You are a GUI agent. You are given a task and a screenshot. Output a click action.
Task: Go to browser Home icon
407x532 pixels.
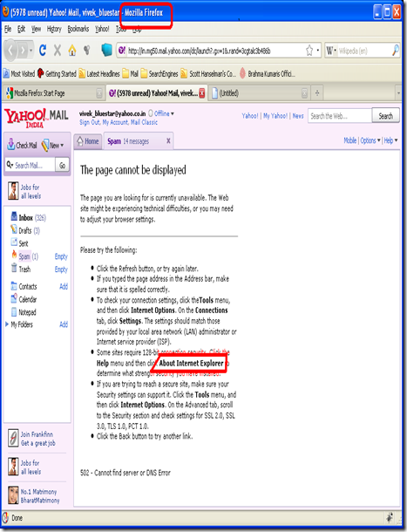(x=72, y=51)
